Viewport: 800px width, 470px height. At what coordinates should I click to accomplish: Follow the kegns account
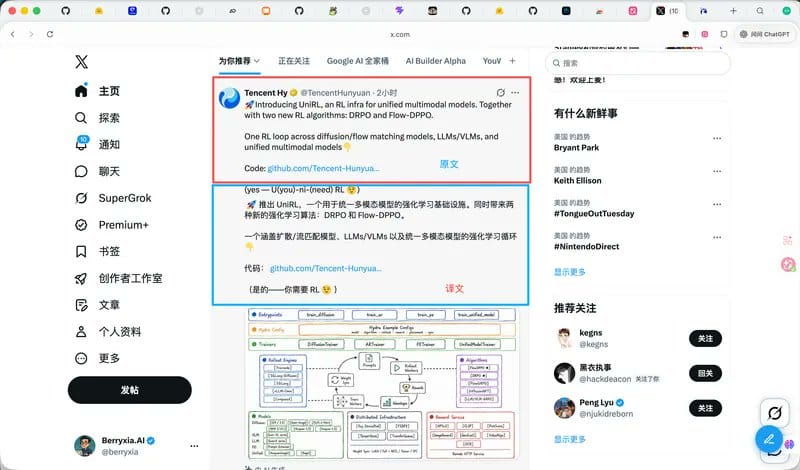(x=705, y=339)
